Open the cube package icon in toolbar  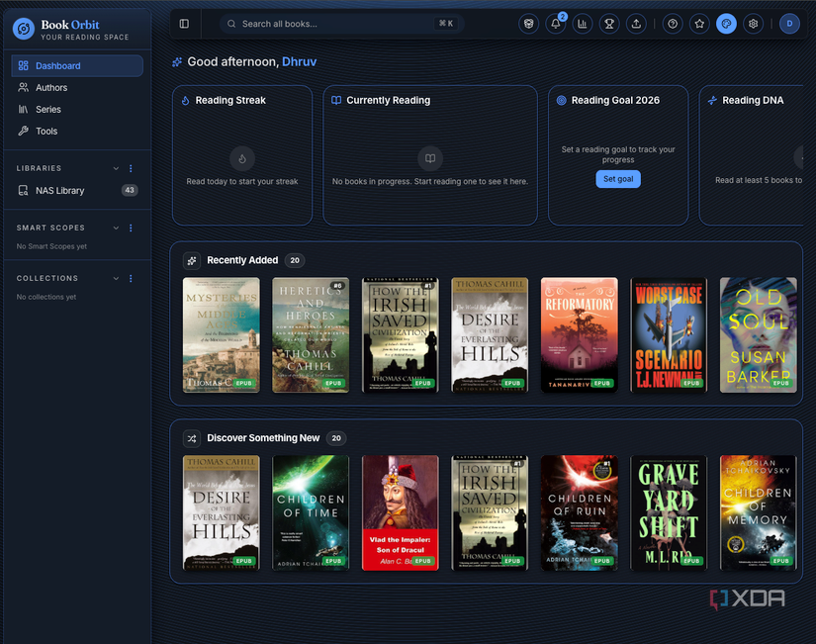point(529,24)
